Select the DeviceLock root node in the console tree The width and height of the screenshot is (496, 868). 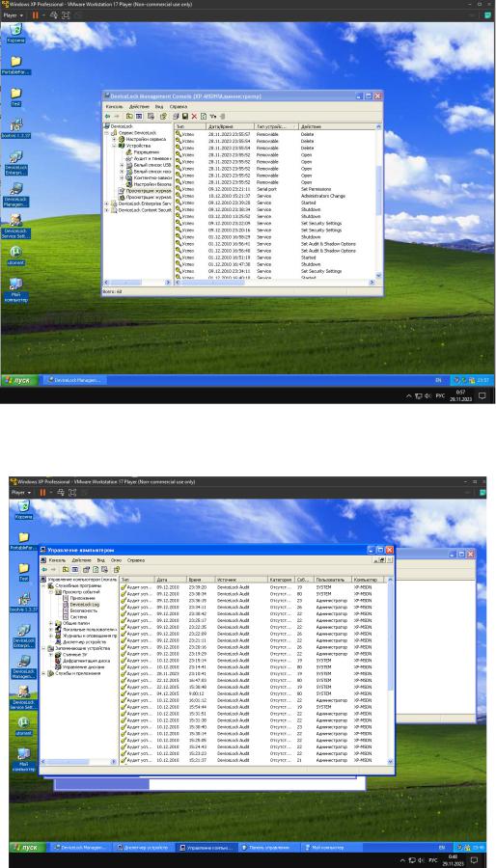click(122, 126)
